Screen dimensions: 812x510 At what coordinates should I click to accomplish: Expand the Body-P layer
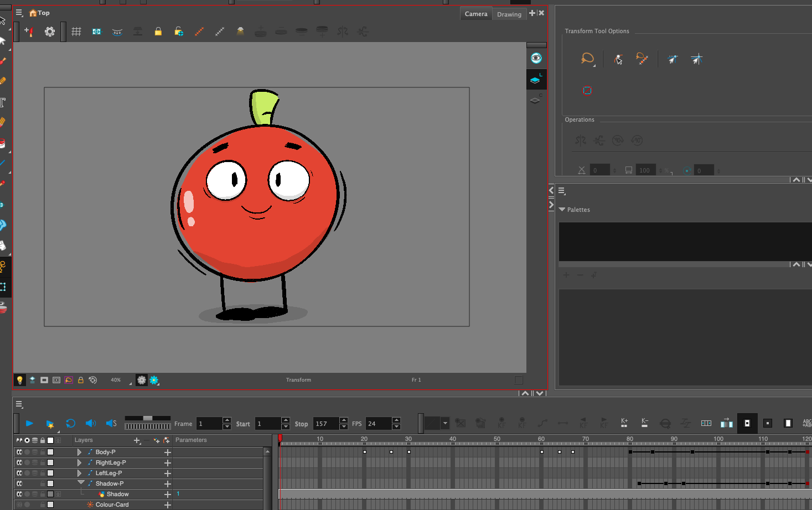click(x=79, y=452)
